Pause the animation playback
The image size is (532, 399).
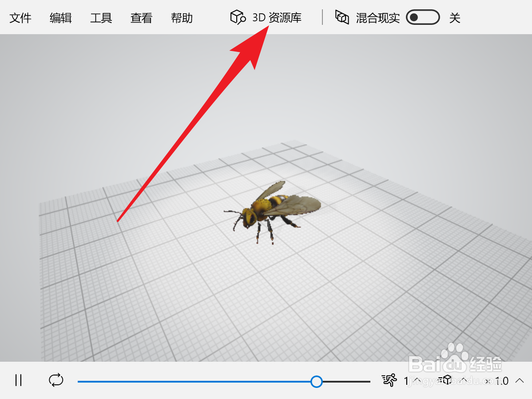coord(19,380)
